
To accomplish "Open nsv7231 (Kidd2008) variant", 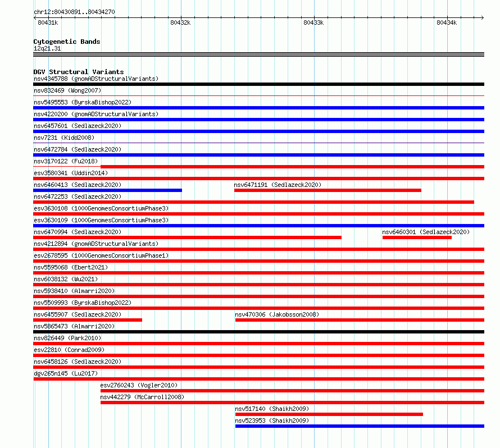I will [64, 138].
